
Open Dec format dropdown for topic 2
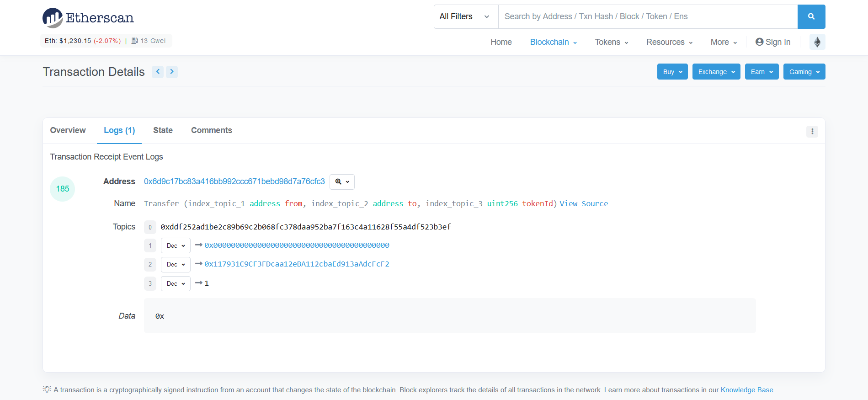pyautogui.click(x=176, y=265)
